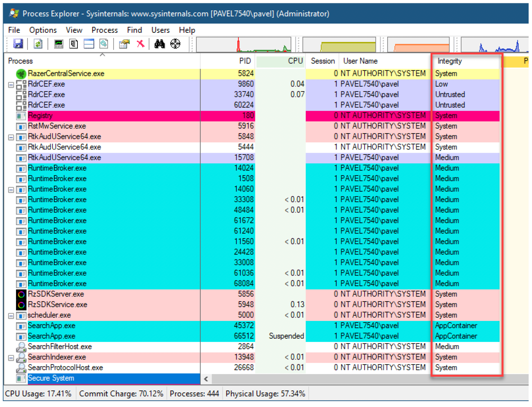
Task: Click the Save toolbar icon
Action: tap(18, 44)
